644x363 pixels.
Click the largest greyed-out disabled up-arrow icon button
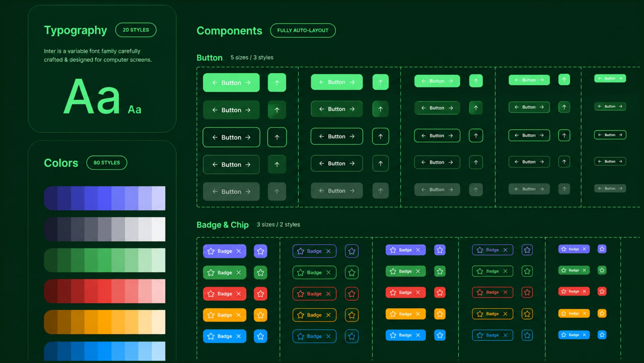click(277, 191)
